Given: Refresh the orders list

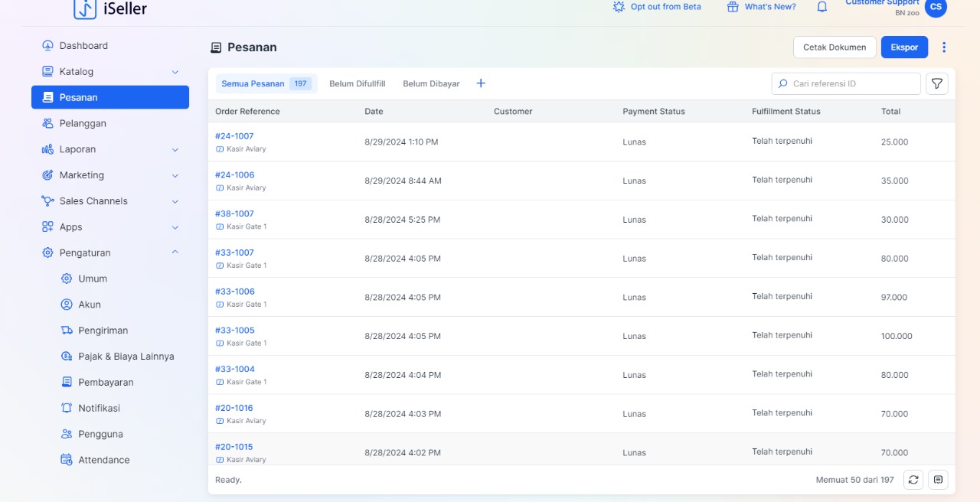Looking at the screenshot, I should coord(913,480).
